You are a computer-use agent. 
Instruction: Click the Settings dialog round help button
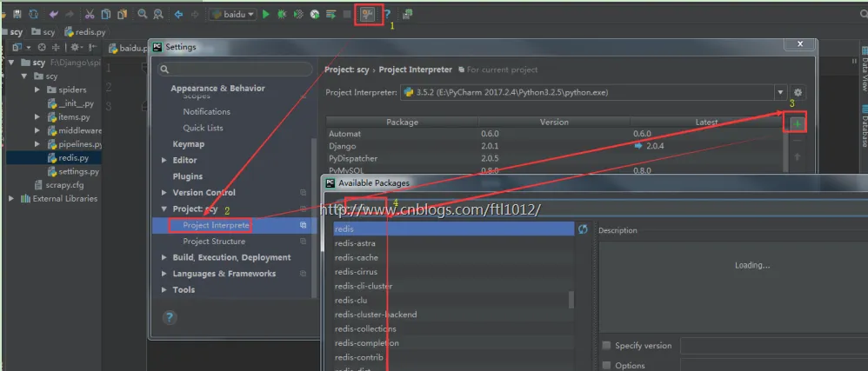click(170, 317)
